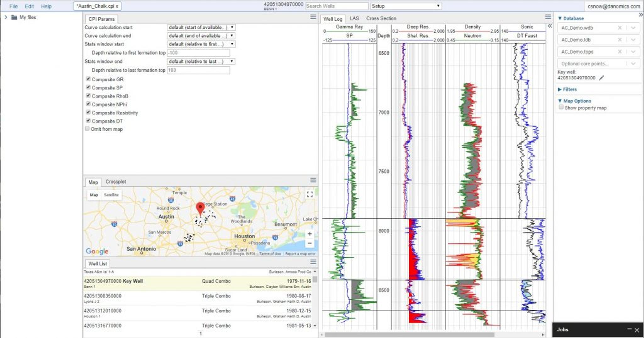The height and width of the screenshot is (338, 644).
Task: Zoom out on the map
Action: [309, 243]
